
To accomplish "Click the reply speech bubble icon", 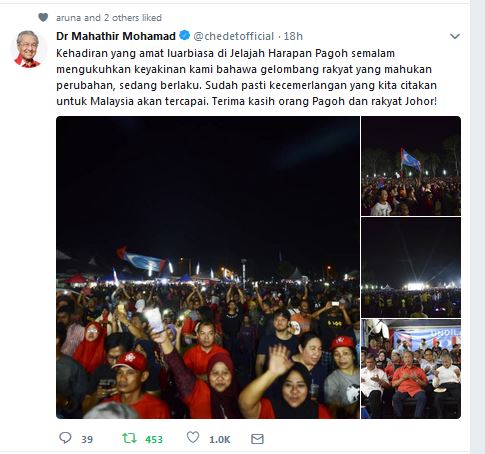I will coord(65,438).
